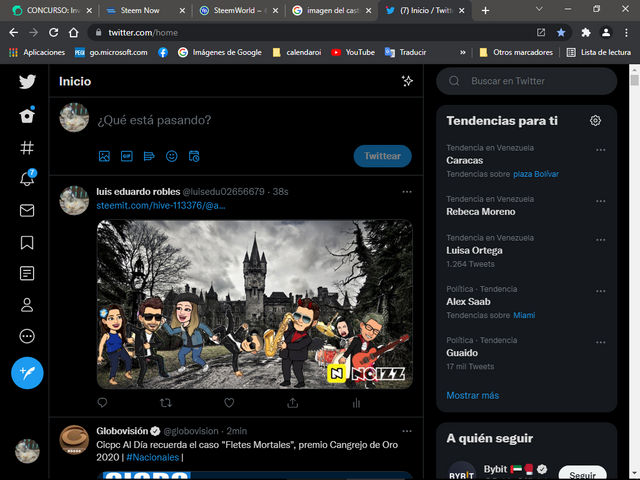Click the ¿Qué está pasando? compose box
Viewport: 640px width, 480px height.
(154, 120)
